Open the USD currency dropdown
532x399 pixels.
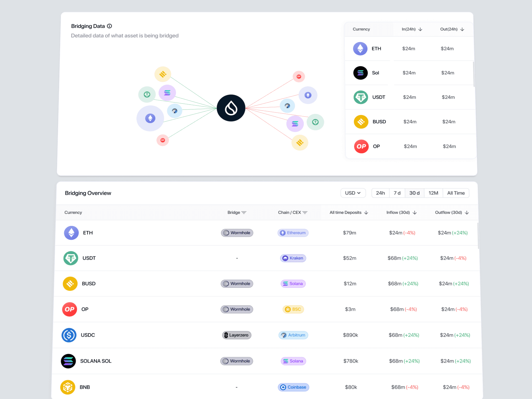[353, 193]
